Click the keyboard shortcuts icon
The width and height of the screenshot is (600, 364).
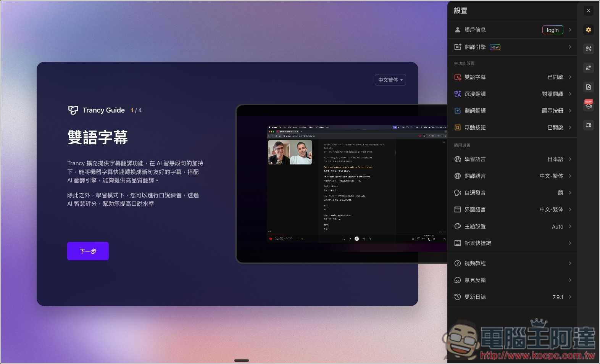458,243
